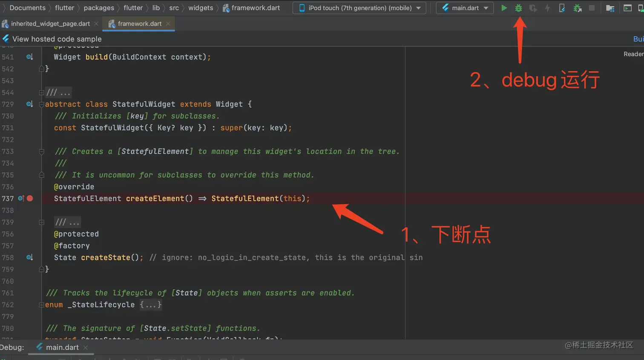Click src in the breadcrumb path
The height and width of the screenshot is (360, 644).
174,8
